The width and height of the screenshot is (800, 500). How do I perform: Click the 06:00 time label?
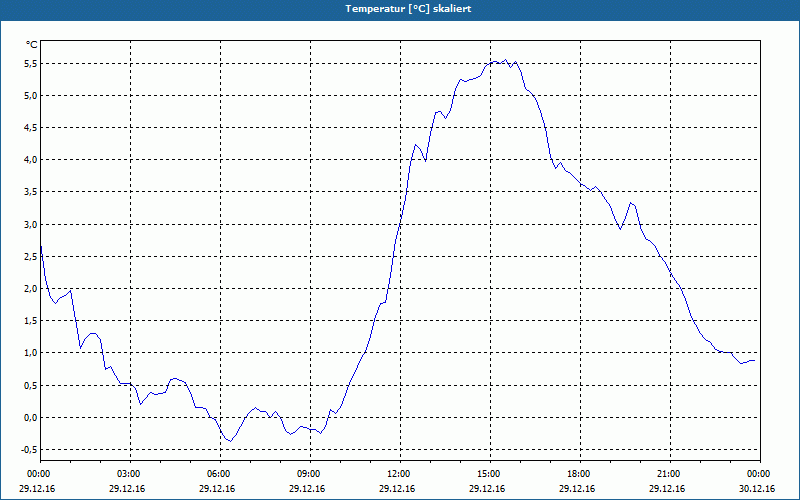[217, 474]
